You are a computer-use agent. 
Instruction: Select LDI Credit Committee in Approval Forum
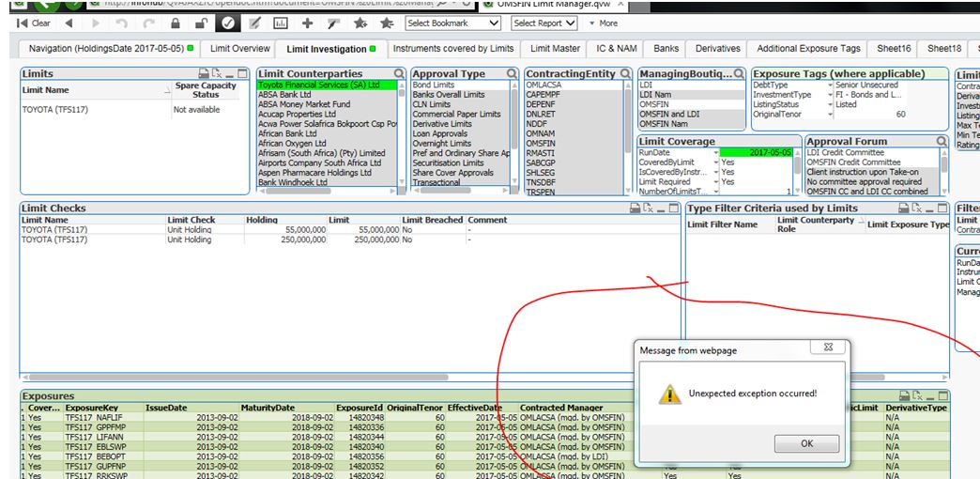[845, 153]
